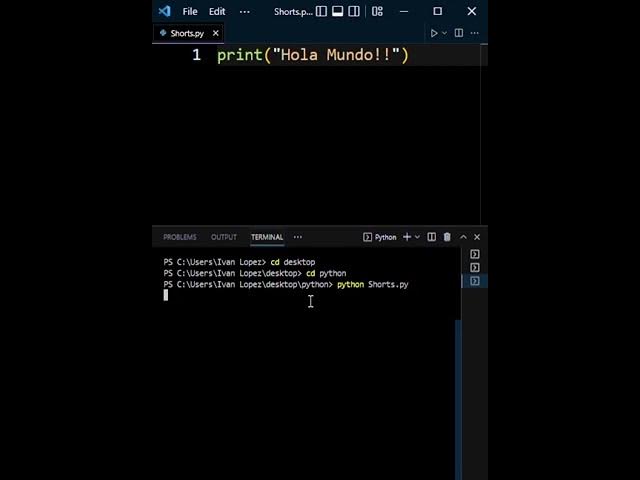Open the terminal launch profile dropdown
Image resolution: width=640 pixels, height=480 pixels.
point(417,237)
